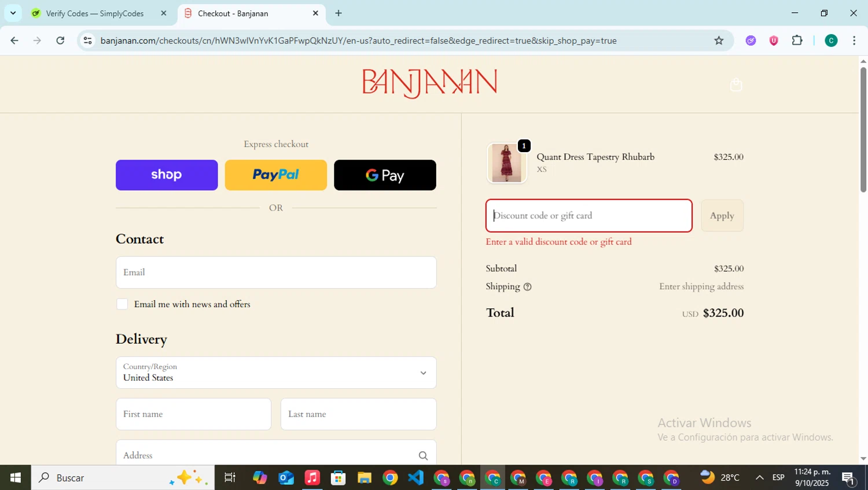868x490 pixels.
Task: Open the Extensions puzzle piece menu
Action: point(797,40)
